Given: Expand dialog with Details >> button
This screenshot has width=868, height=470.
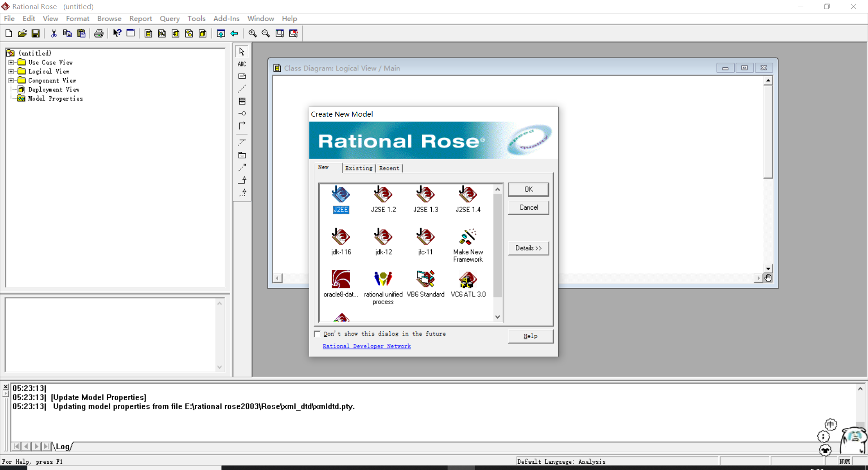Looking at the screenshot, I should [x=528, y=248].
